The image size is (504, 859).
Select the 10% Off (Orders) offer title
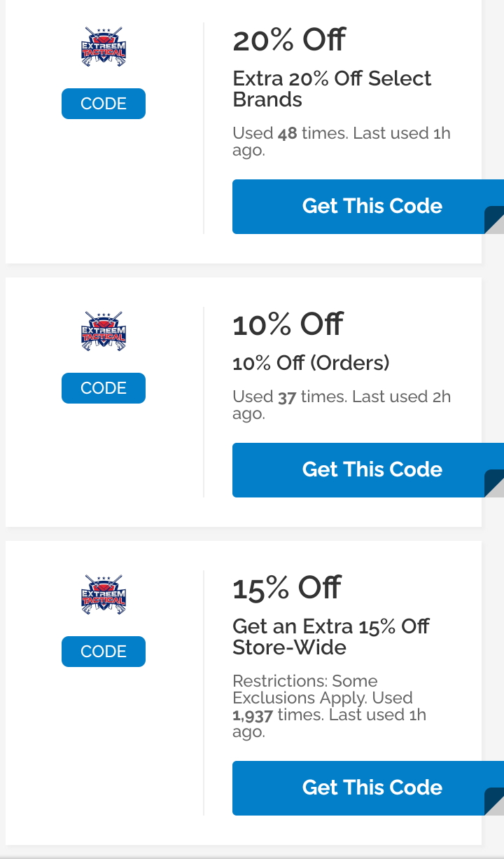(x=311, y=363)
